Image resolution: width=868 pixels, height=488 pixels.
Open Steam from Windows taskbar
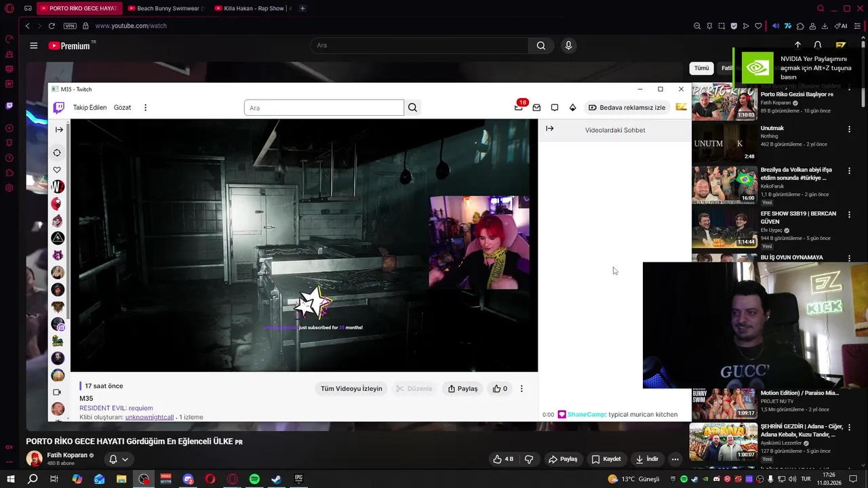tap(276, 479)
